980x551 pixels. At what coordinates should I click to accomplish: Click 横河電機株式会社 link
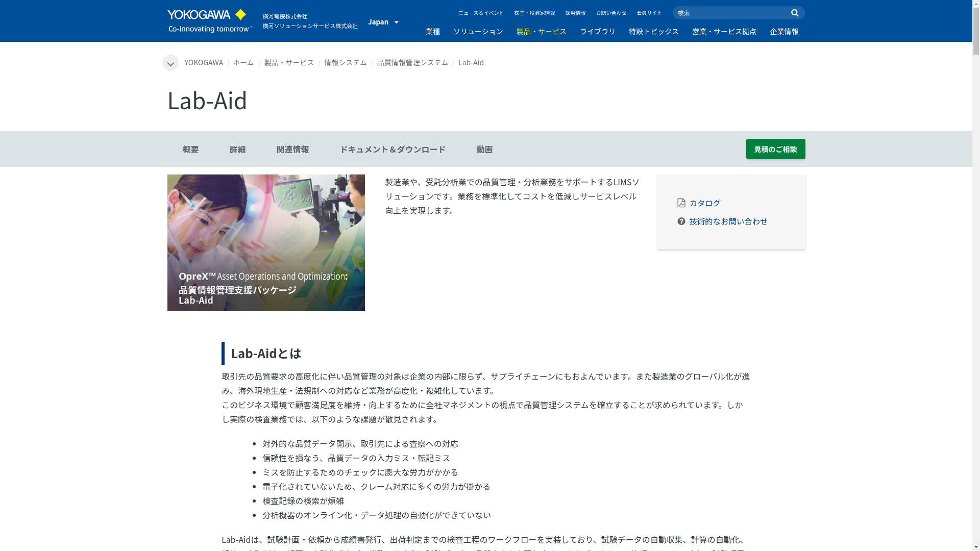(x=285, y=16)
